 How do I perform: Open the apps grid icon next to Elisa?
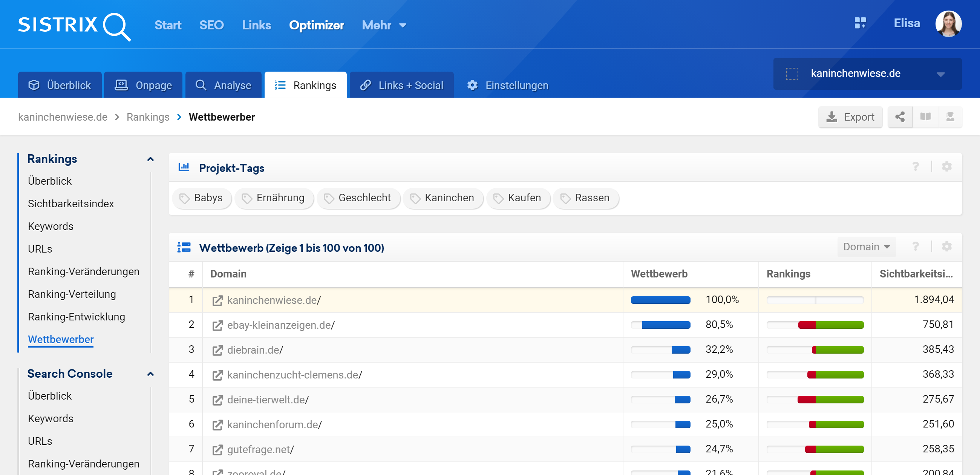(x=860, y=23)
